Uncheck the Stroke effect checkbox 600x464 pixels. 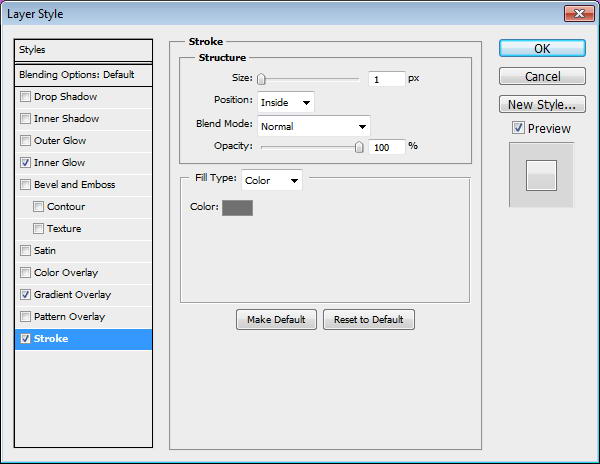pyautogui.click(x=25, y=339)
